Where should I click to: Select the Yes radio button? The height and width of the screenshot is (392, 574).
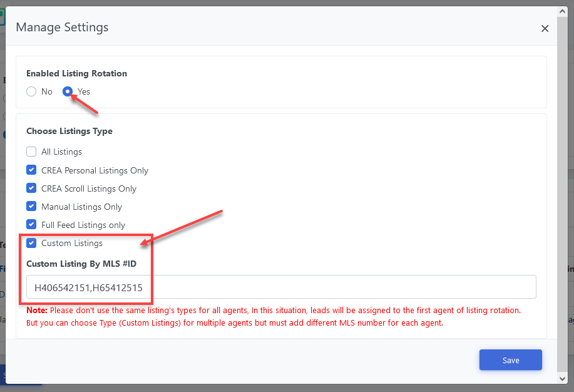pos(68,92)
